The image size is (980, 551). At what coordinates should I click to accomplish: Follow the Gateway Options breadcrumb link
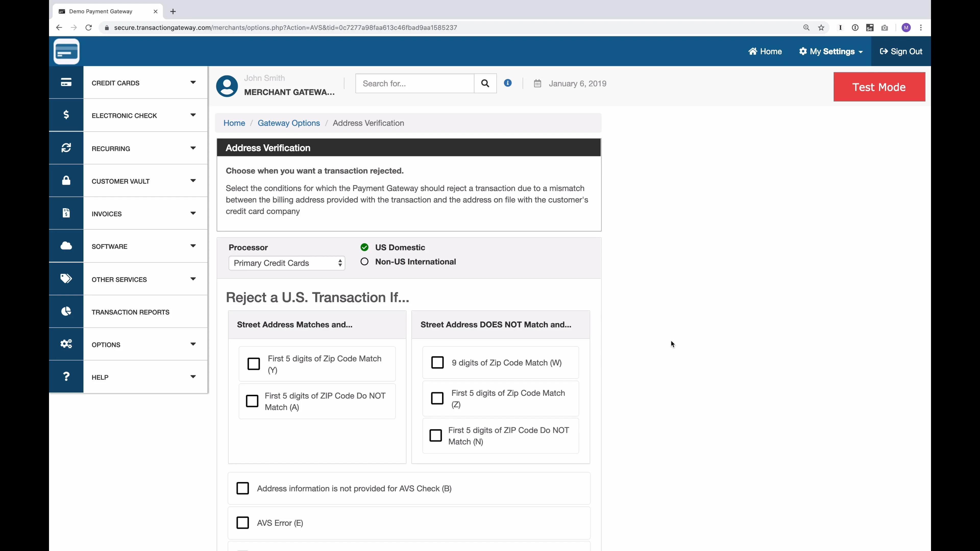pos(288,123)
